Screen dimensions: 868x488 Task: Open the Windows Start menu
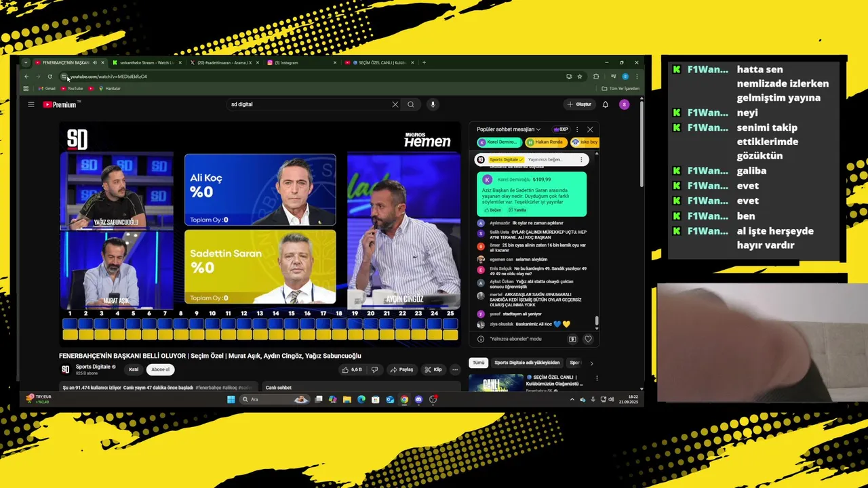[231, 399]
